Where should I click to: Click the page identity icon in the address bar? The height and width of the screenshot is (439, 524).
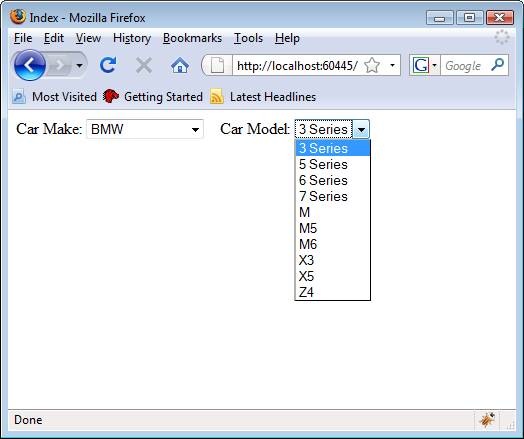[x=218, y=65]
